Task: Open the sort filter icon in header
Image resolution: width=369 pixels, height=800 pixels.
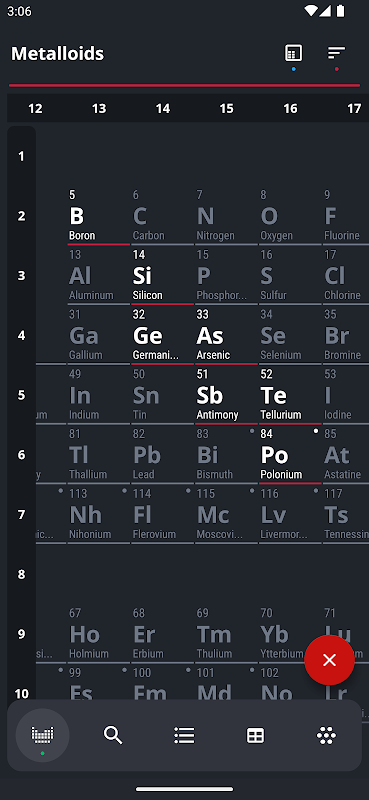Action: [336, 53]
